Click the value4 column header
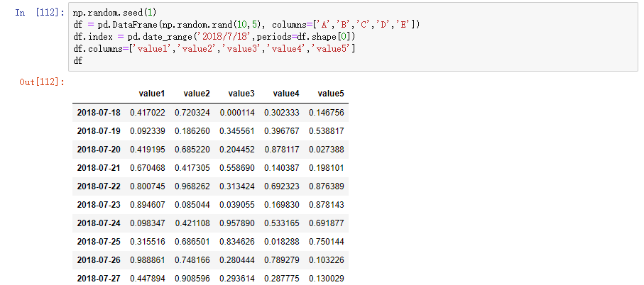644x285 pixels. coord(286,94)
